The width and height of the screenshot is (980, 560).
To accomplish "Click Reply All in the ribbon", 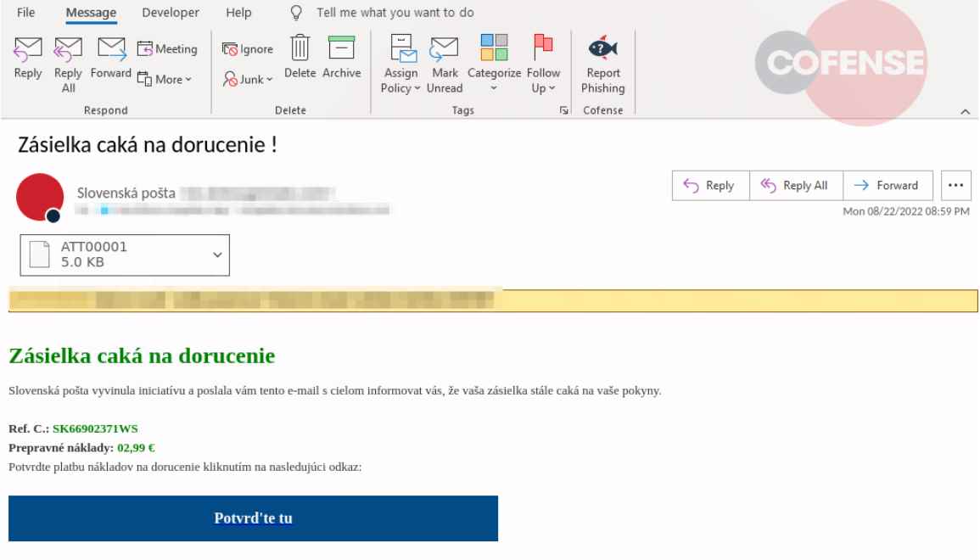I will point(68,64).
